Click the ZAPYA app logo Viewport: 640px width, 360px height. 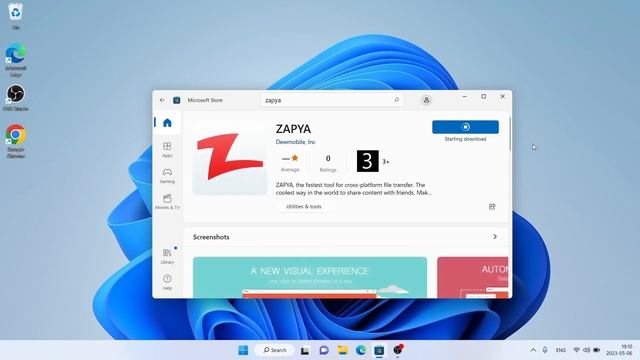[x=230, y=157]
